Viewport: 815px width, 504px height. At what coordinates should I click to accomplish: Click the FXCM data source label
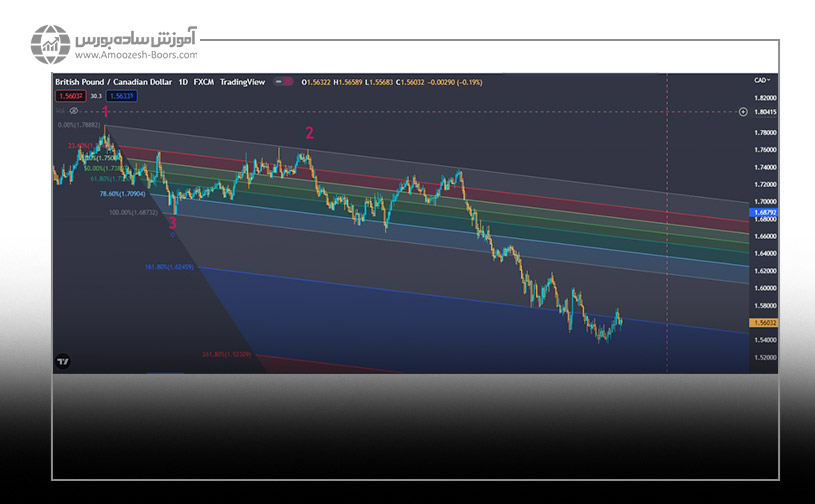(203, 81)
